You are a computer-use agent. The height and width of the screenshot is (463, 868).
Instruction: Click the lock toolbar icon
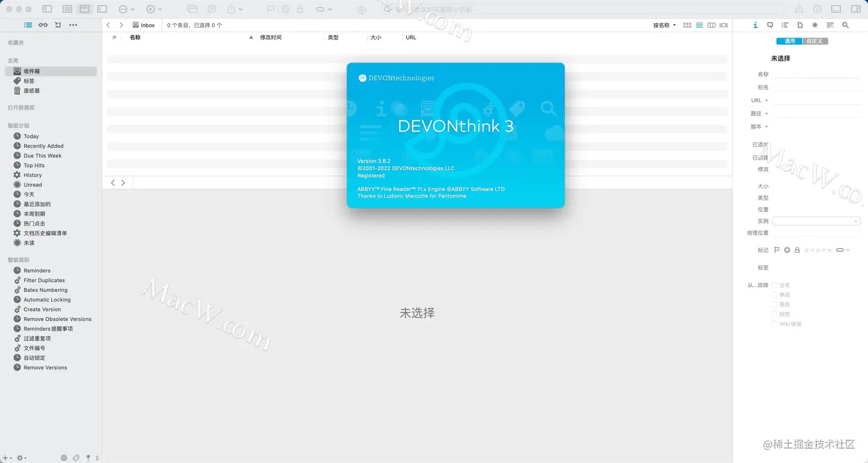coord(300,9)
